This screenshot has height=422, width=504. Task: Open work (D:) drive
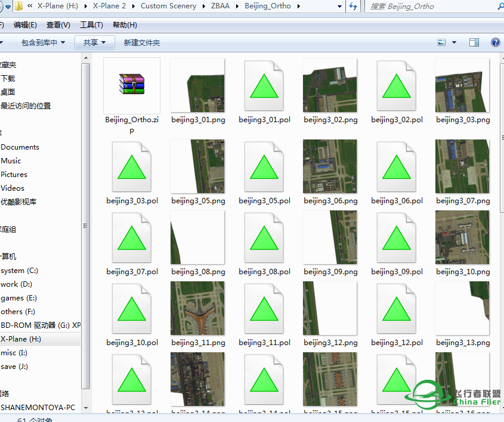16,284
